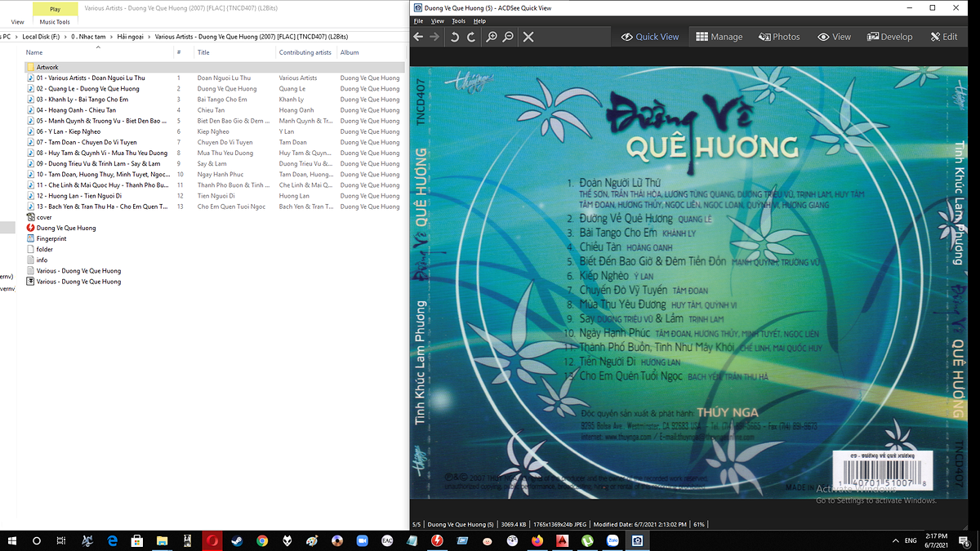Select the Fingerprint file
This screenshot has height=551, width=980.
coord(51,238)
